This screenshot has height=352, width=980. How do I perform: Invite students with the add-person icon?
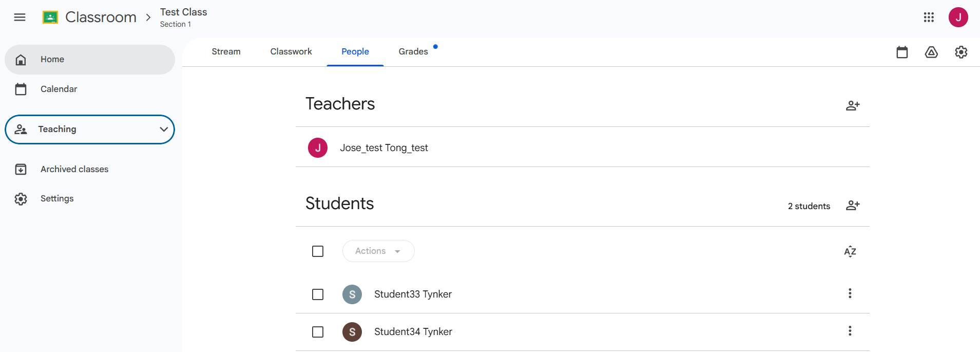coord(853,206)
